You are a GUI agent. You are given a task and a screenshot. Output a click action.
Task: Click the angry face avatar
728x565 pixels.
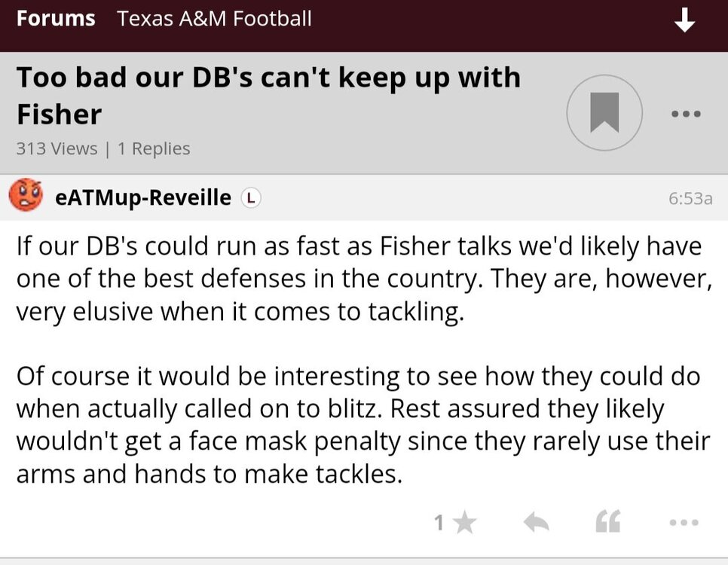tap(26, 196)
